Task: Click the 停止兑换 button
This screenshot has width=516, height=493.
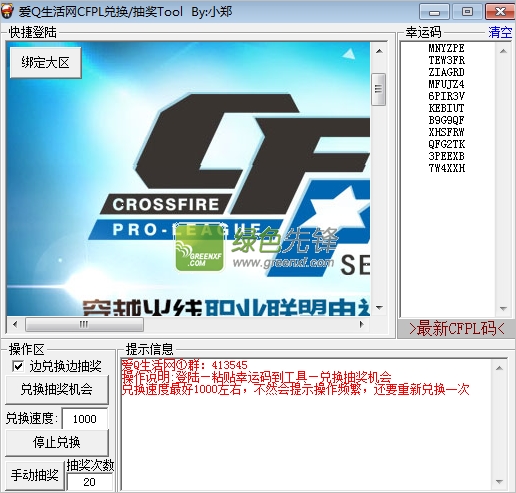Action: tap(57, 442)
